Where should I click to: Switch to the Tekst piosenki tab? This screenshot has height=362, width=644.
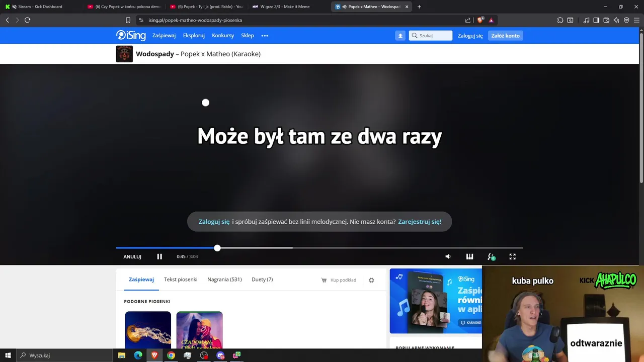(181, 280)
